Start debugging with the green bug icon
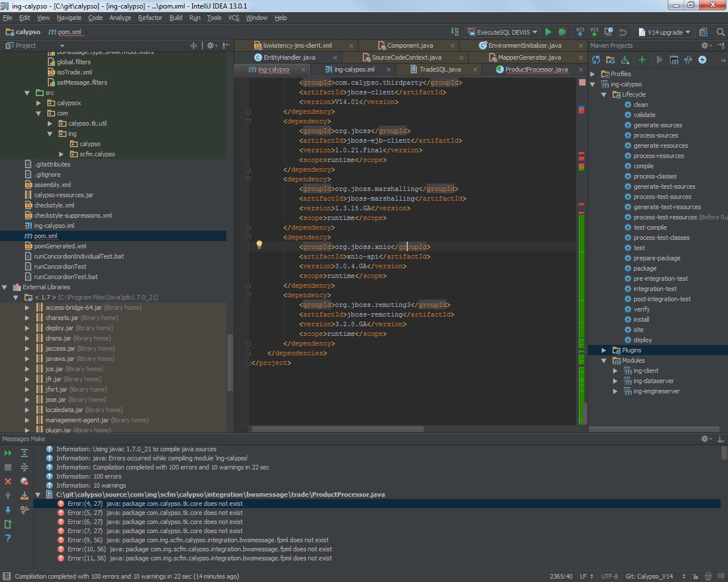The height and width of the screenshot is (582, 728). point(562,32)
